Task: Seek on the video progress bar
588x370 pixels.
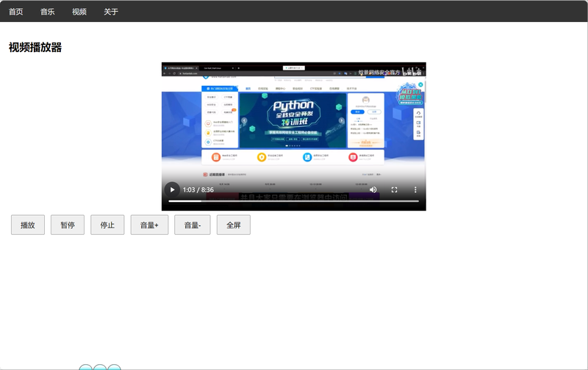Action: click(293, 201)
